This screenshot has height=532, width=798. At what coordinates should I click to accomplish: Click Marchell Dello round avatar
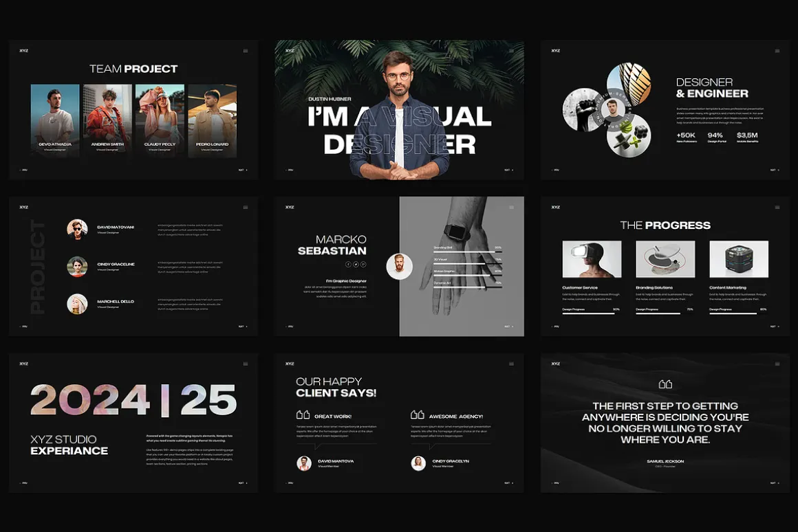coord(77,304)
